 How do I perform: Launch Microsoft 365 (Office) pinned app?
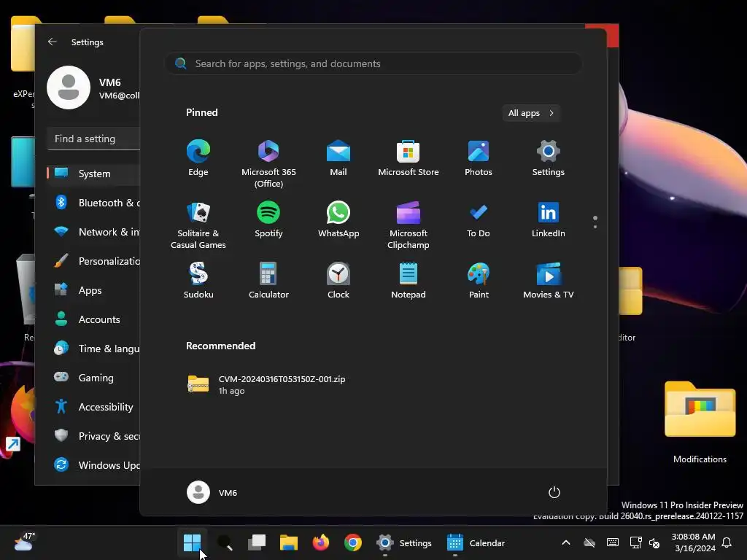268,164
